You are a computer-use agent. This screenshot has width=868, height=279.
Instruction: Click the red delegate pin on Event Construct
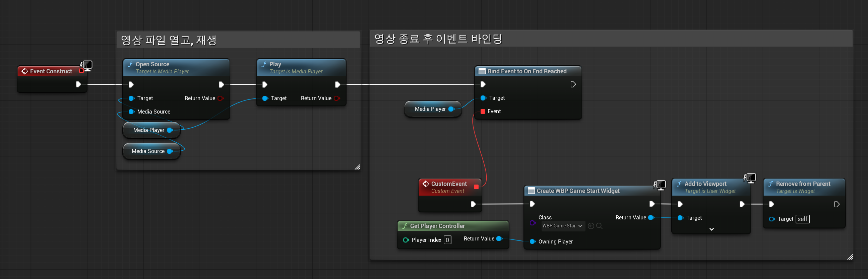(x=81, y=71)
